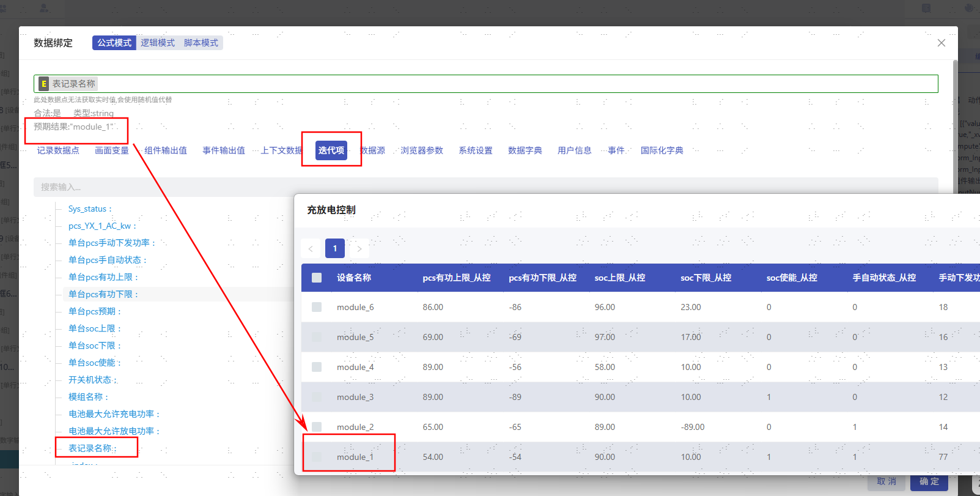
Task: Check the module_2 row checkbox
Action: [x=317, y=427]
